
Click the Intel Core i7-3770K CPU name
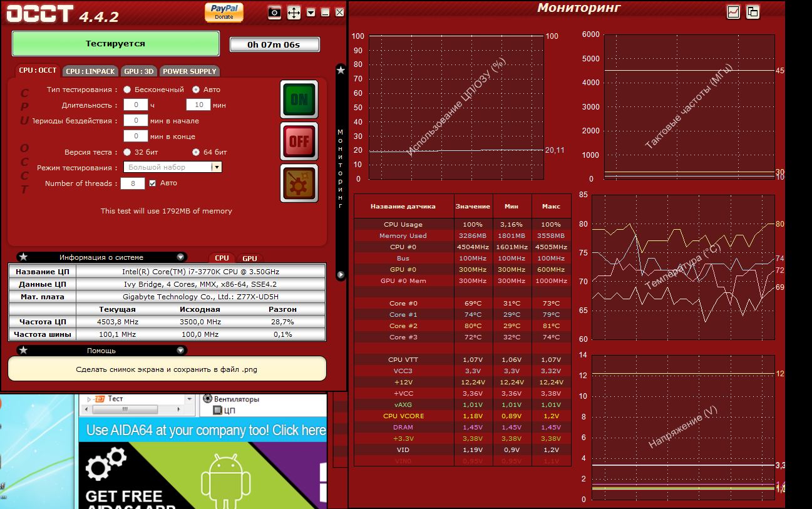pyautogui.click(x=200, y=272)
